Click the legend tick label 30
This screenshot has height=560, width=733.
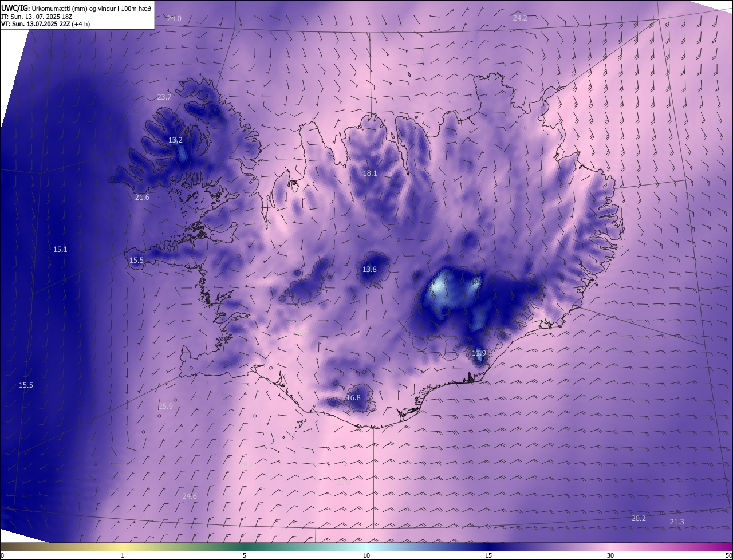[610, 555]
